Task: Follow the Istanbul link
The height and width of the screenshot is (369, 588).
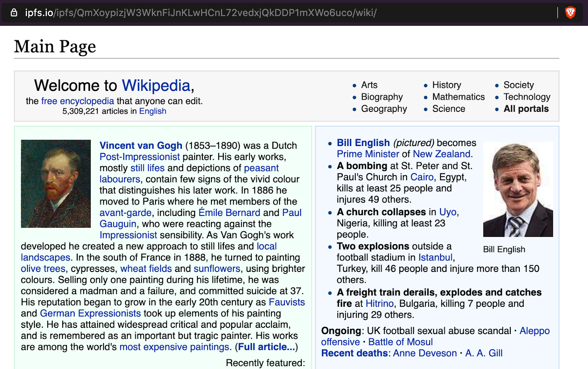Action: (x=435, y=257)
